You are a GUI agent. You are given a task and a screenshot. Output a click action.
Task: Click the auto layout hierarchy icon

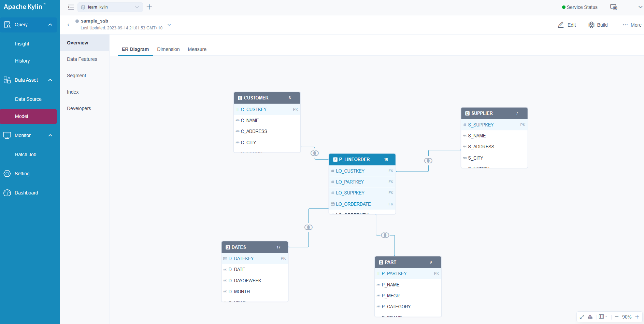tap(590, 317)
